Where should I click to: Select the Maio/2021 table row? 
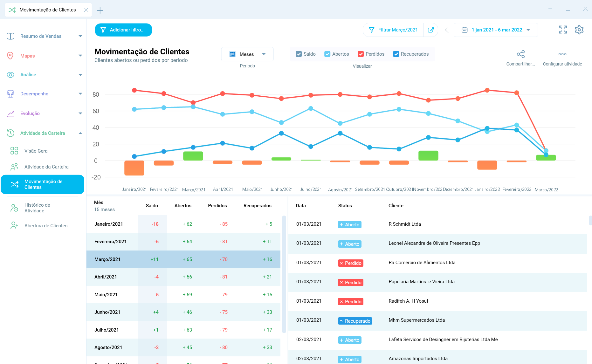coord(183,295)
